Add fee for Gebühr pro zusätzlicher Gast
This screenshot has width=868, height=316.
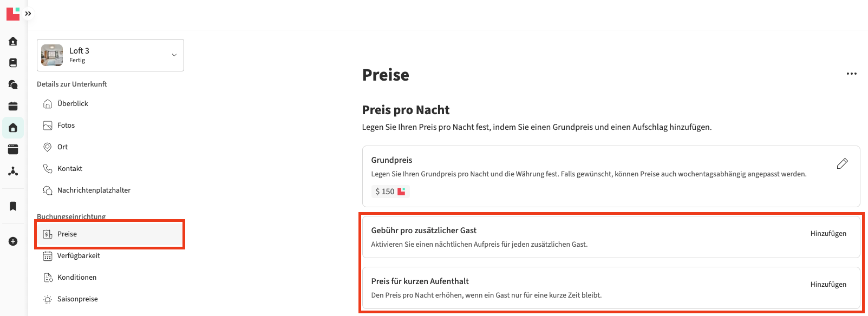(828, 234)
